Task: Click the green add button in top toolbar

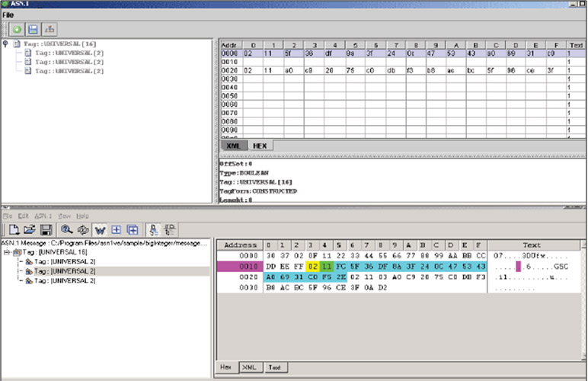Action: pyautogui.click(x=18, y=29)
